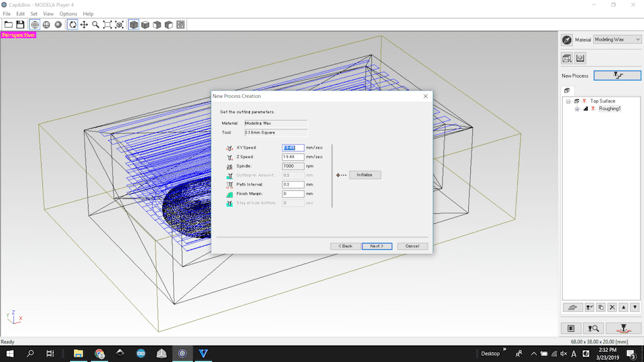Click the Perspective label in the viewport
Screen dimensions: 644x362
click(x=18, y=36)
